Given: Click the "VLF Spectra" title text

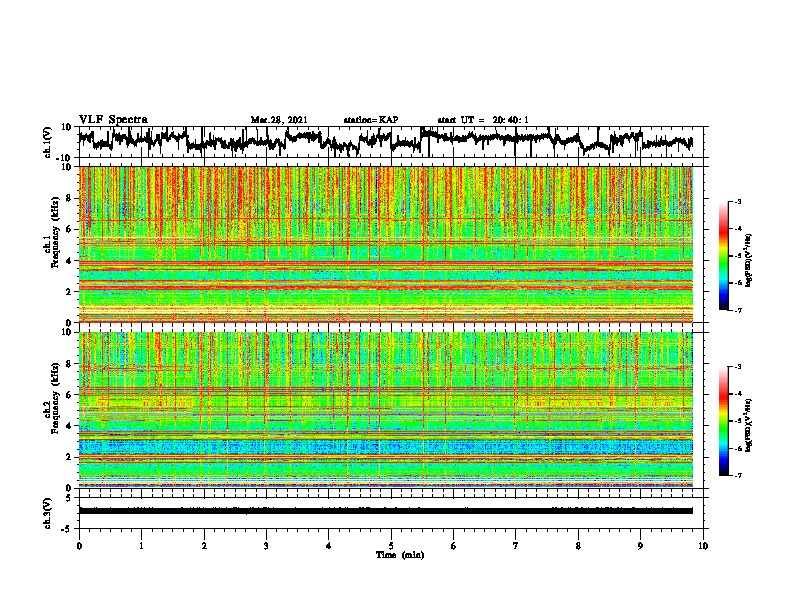Looking at the screenshot, I should point(113,120).
